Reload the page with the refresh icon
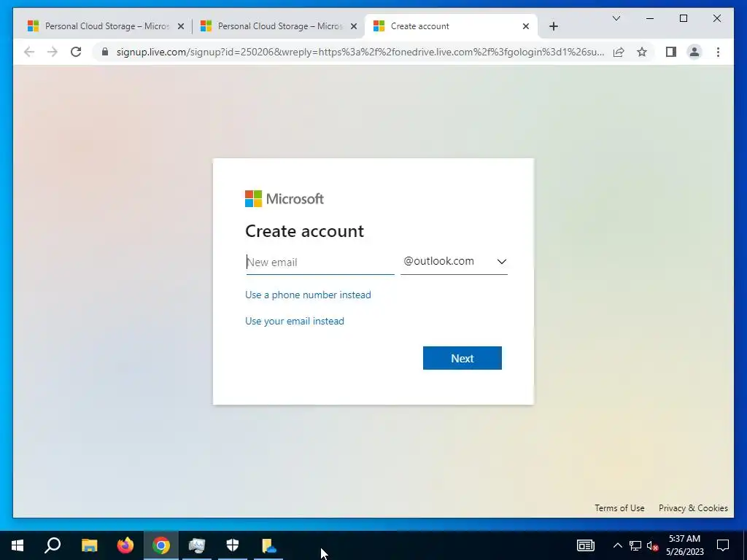 (x=76, y=52)
